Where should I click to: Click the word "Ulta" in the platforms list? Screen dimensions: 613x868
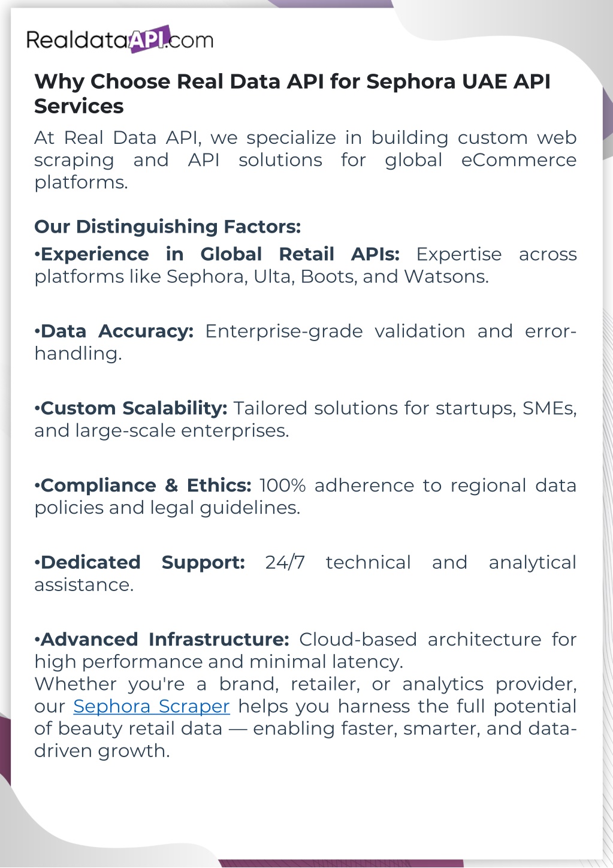point(274,276)
